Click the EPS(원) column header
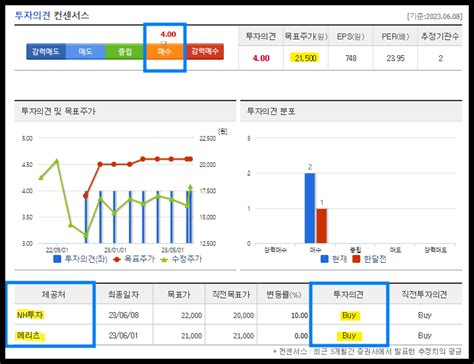 click(351, 37)
